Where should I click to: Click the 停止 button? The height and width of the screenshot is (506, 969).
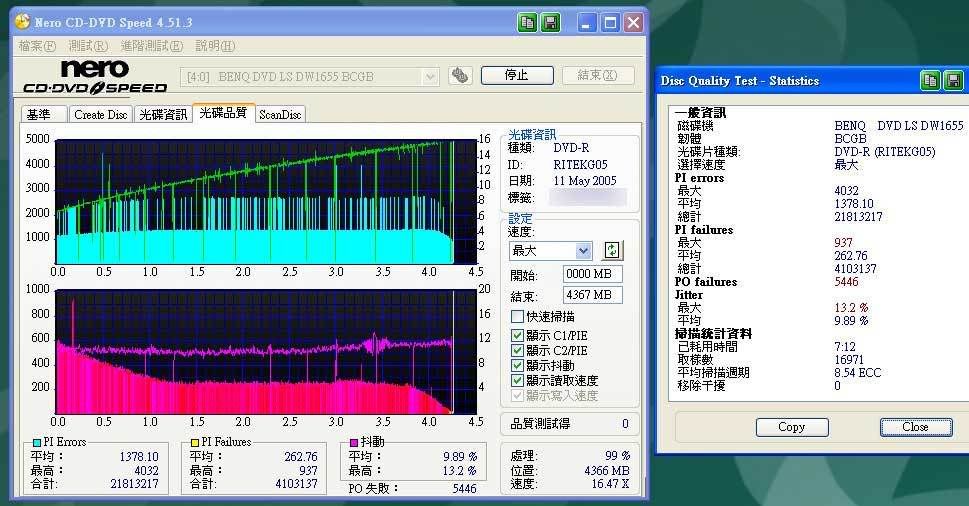pyautogui.click(x=517, y=75)
